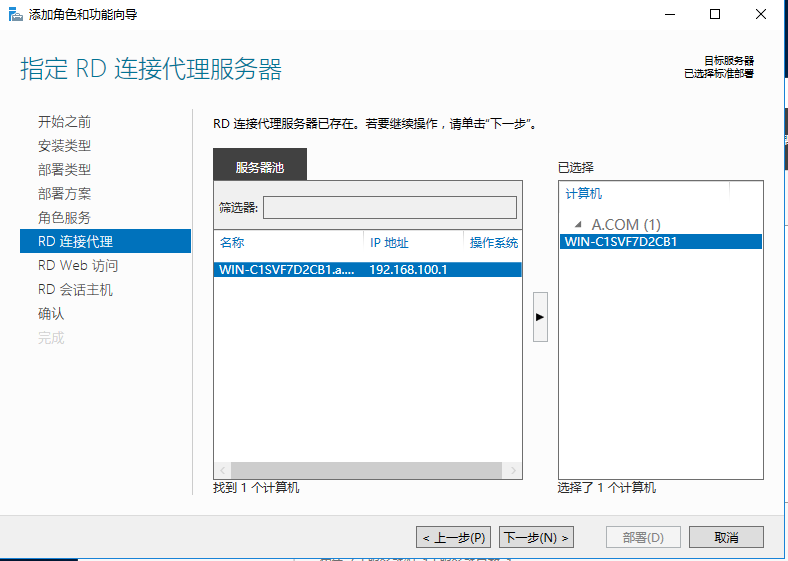
Task: Collapse the A.COM (1) tree group
Action: tap(577, 225)
